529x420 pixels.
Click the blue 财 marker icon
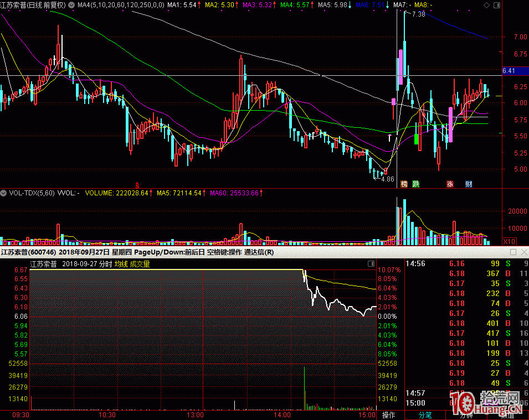[469, 184]
